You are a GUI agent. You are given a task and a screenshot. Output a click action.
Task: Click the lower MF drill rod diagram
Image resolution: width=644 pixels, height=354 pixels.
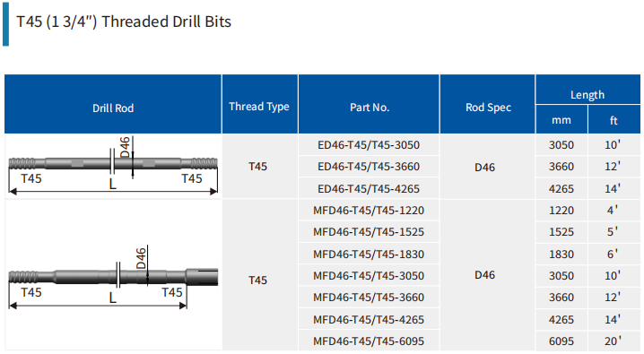113,278
